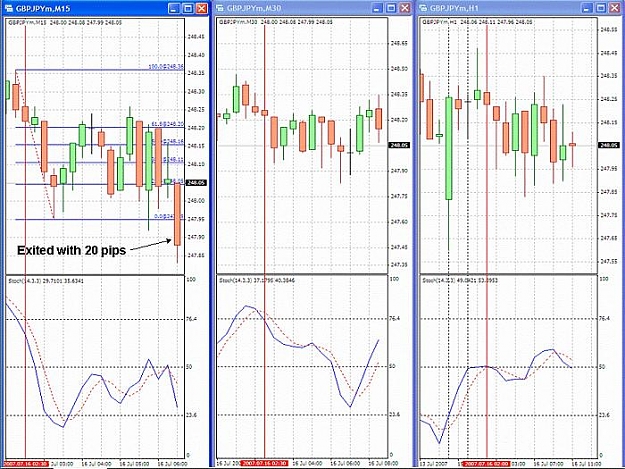Viewport: 625px width, 469px height.
Task: Click the chart icon in the GBPJPYm,M30 title bar
Action: tap(220, 8)
